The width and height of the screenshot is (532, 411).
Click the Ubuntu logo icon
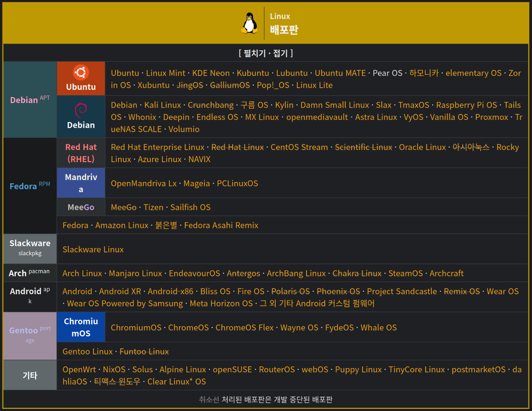81,72
